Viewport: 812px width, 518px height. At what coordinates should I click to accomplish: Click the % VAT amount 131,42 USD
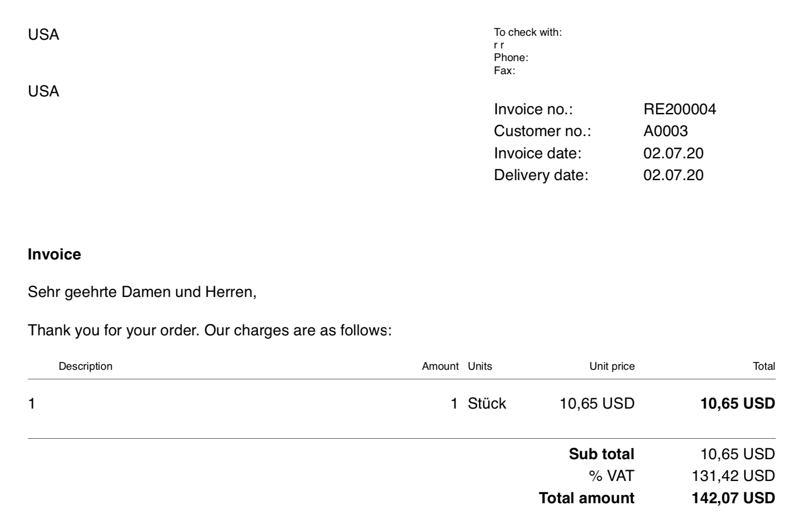tap(733, 476)
